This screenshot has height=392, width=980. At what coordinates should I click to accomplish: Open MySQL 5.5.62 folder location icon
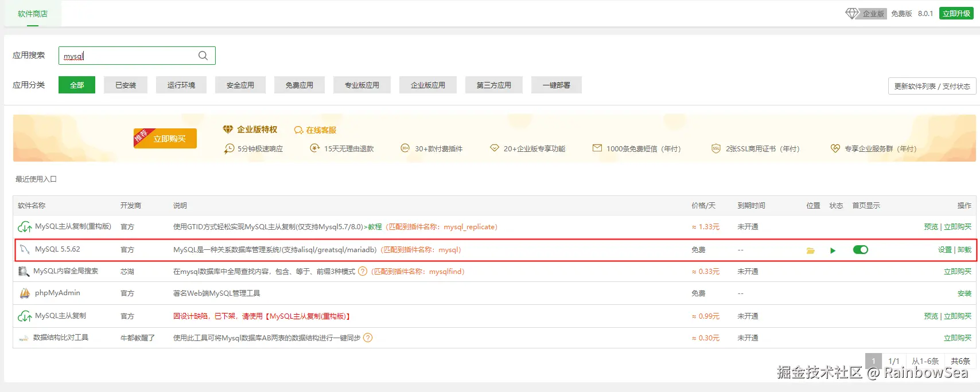click(x=811, y=250)
